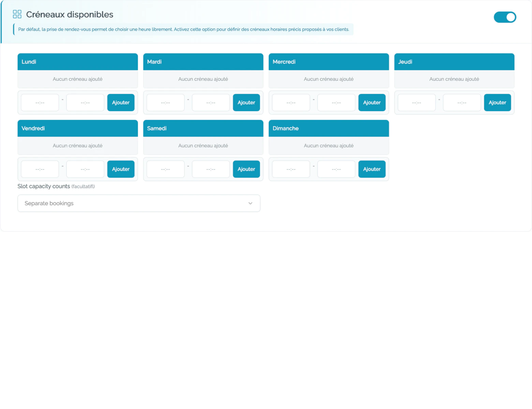Open the Slot capacity counts dropdown
Viewport: 532px width, 409px height.
(139, 203)
